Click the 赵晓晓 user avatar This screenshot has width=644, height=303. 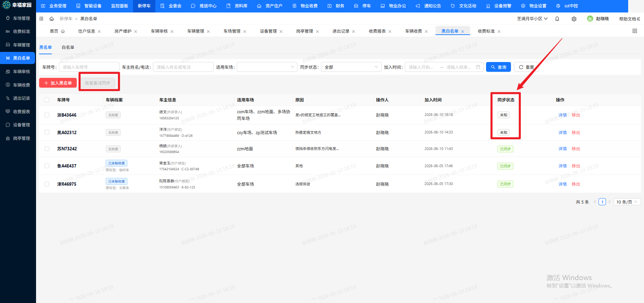point(590,19)
